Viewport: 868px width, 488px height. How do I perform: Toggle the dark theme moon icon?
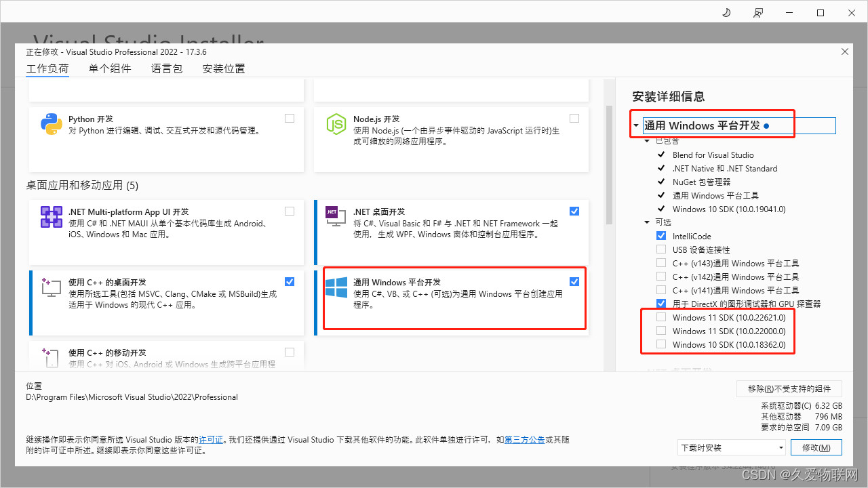[x=726, y=13]
